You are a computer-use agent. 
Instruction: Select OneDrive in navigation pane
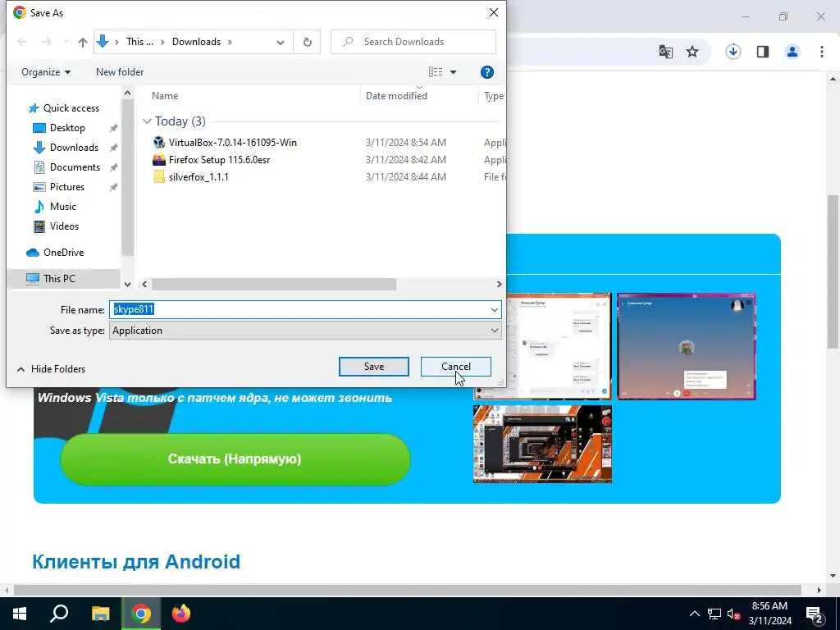point(55,253)
